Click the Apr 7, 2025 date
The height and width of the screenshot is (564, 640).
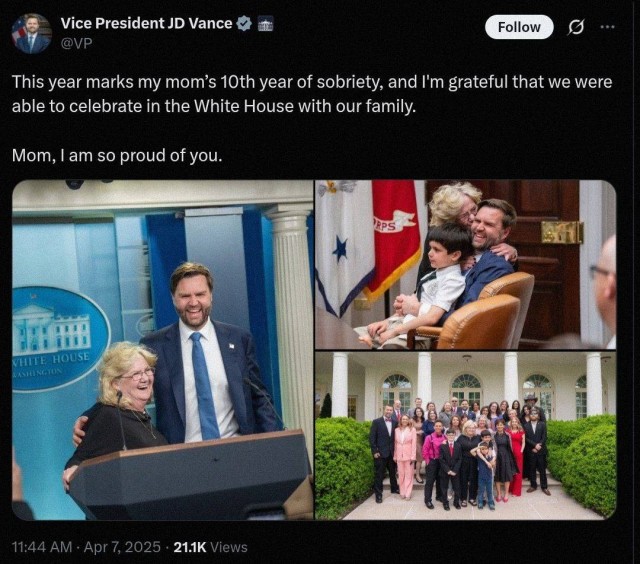[122, 547]
